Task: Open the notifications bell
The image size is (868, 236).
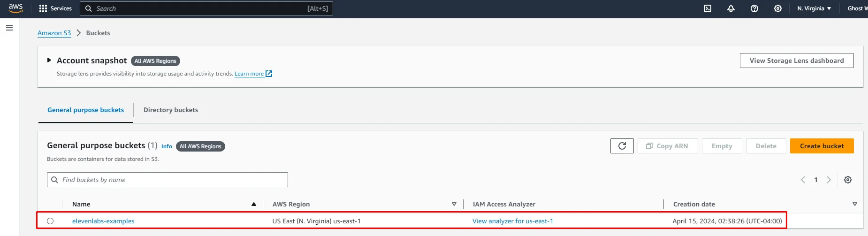Action: click(x=731, y=8)
